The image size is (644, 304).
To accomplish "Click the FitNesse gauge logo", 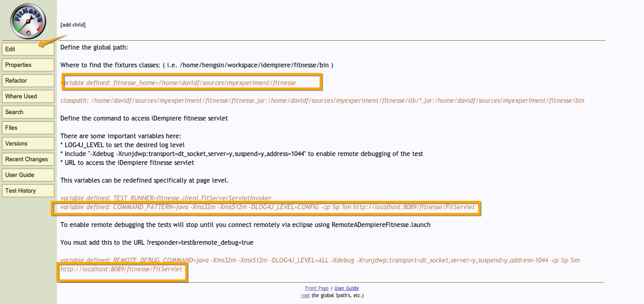I will tap(28, 21).
